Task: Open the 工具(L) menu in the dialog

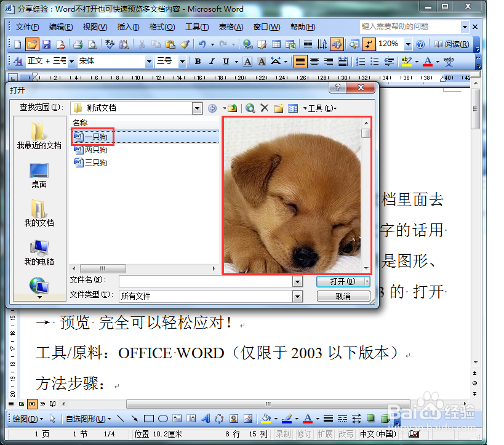Action: click(321, 108)
